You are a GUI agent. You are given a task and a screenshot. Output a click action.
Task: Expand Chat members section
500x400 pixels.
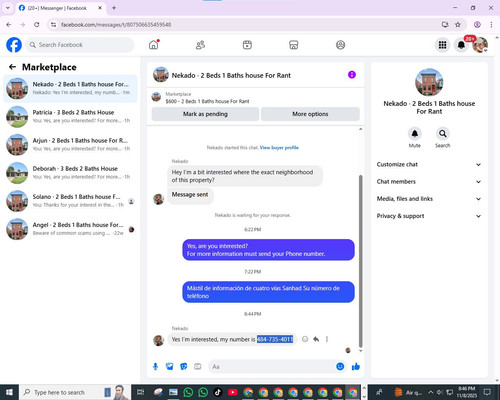click(x=429, y=182)
